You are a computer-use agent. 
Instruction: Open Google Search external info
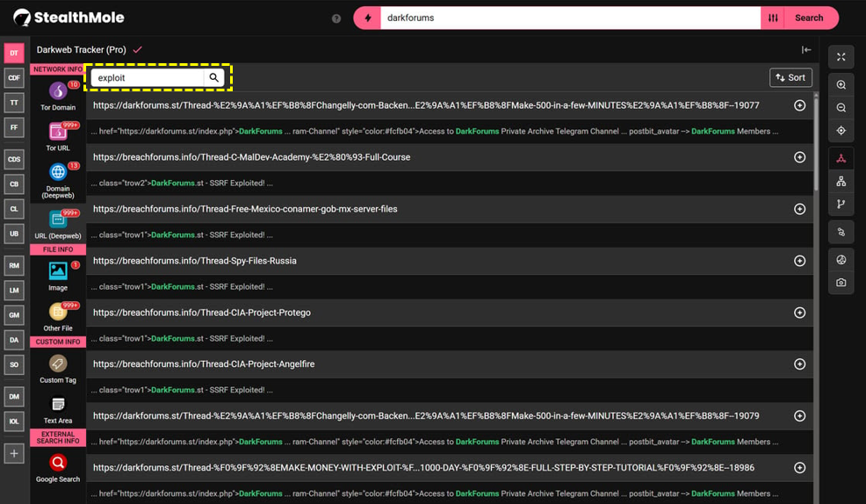pos(58,468)
